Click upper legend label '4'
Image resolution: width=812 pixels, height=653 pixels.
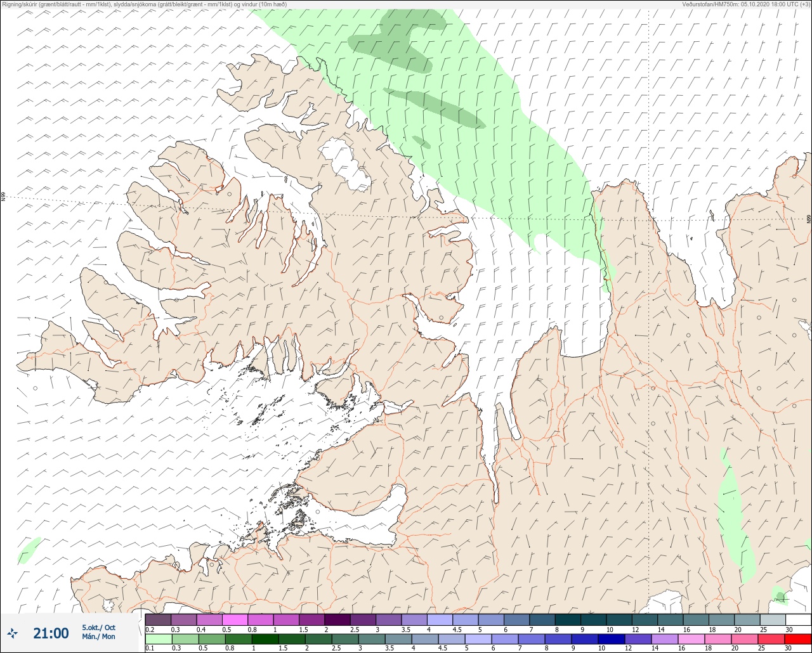[430, 630]
